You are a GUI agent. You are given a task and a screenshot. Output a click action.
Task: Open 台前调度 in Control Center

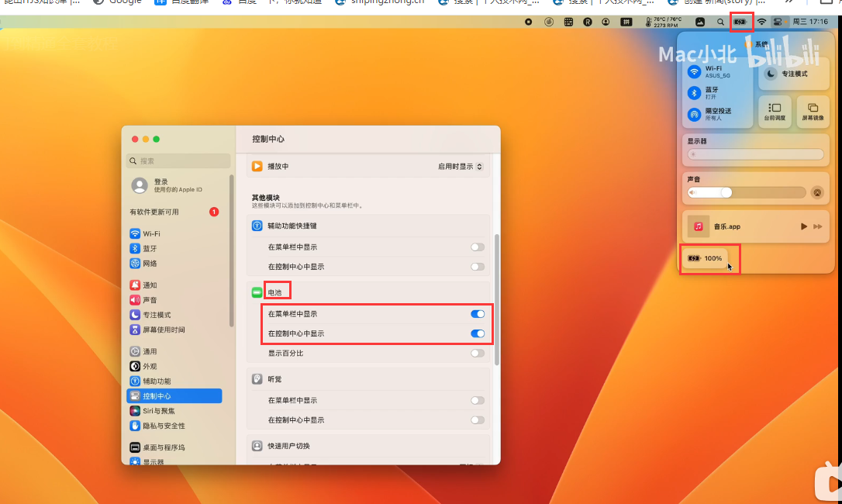[775, 112]
